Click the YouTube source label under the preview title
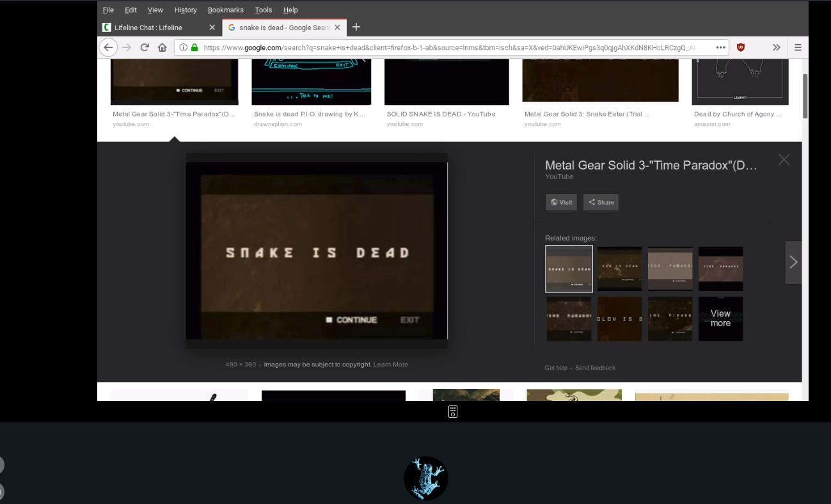This screenshot has width=831, height=504. point(559,177)
